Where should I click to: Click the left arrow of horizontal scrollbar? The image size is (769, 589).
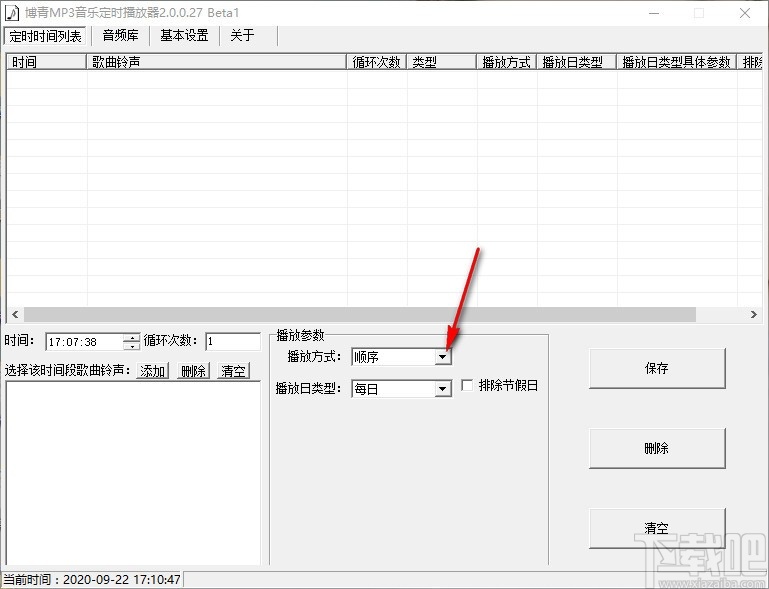(15, 314)
